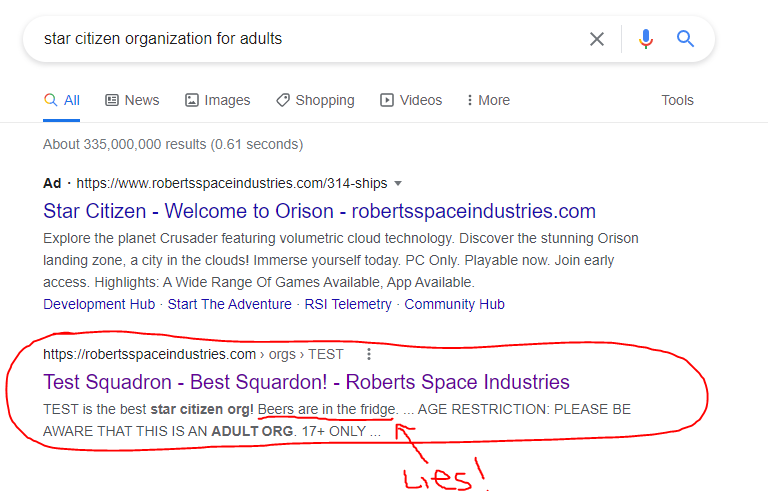Select the All results tab
This screenshot has width=768, height=491.
pyautogui.click(x=62, y=100)
